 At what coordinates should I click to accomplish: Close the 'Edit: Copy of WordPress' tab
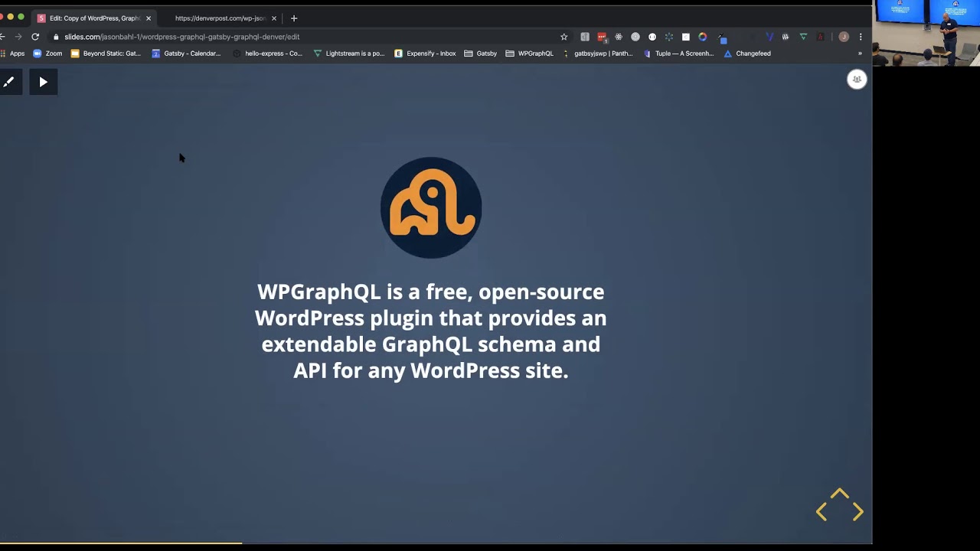click(x=149, y=18)
